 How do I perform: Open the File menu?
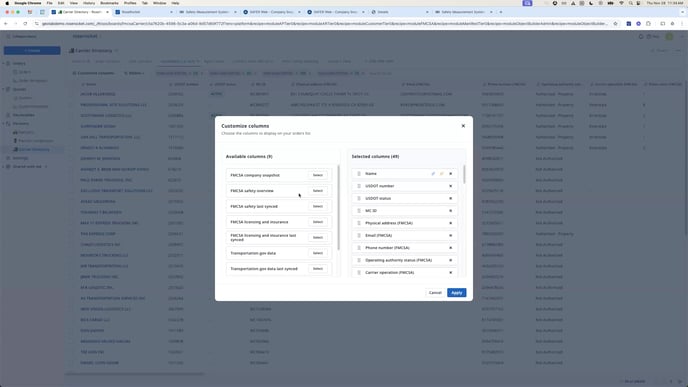point(50,3)
